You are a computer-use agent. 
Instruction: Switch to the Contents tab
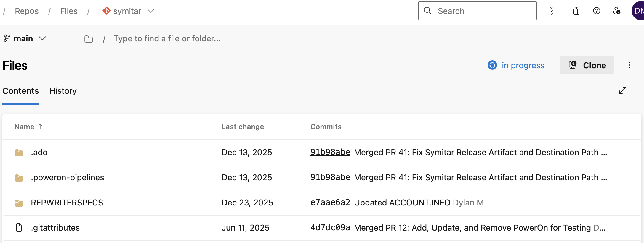(21, 91)
